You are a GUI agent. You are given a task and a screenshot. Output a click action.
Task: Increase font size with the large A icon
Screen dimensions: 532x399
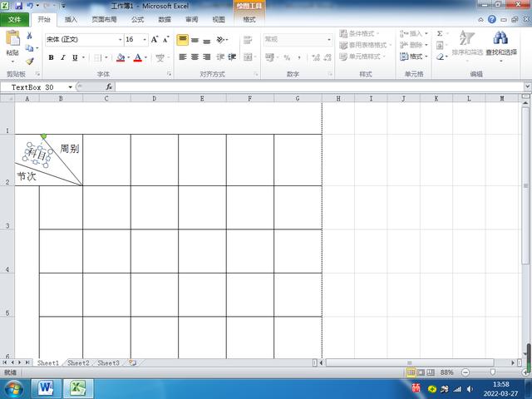pyautogui.click(x=155, y=40)
